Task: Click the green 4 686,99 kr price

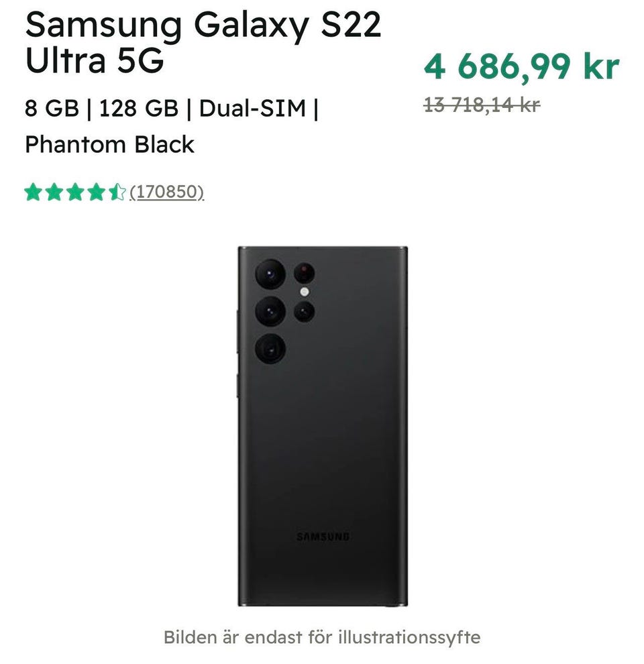Action: pyautogui.click(x=521, y=65)
